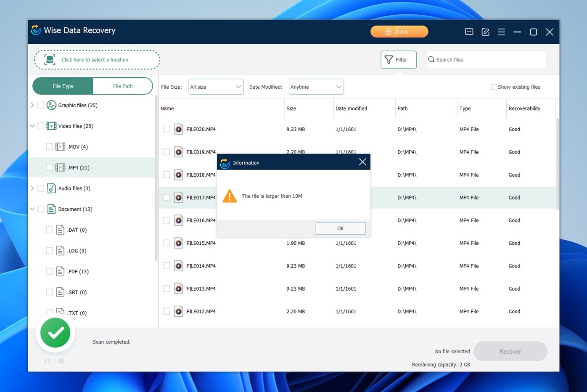Viewport: 587px width, 392px height.
Task: Expand the Audio files tree node
Action: point(32,188)
